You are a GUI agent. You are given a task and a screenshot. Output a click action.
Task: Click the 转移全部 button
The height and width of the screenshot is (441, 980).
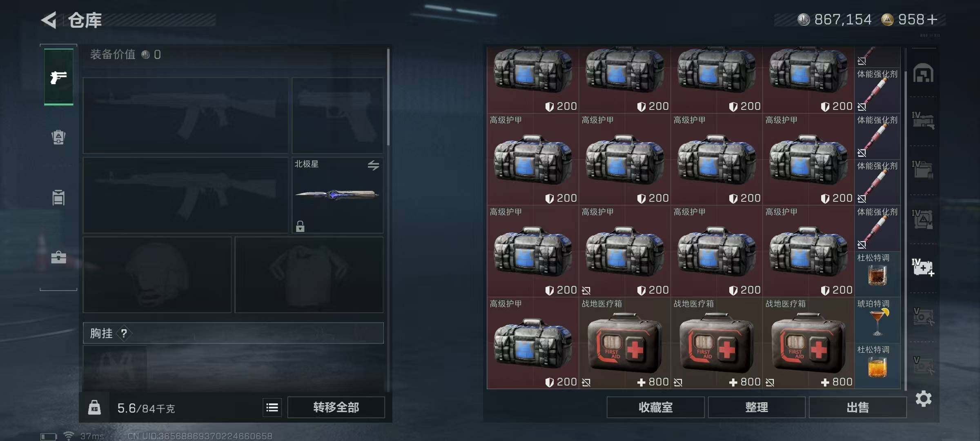pyautogui.click(x=336, y=407)
